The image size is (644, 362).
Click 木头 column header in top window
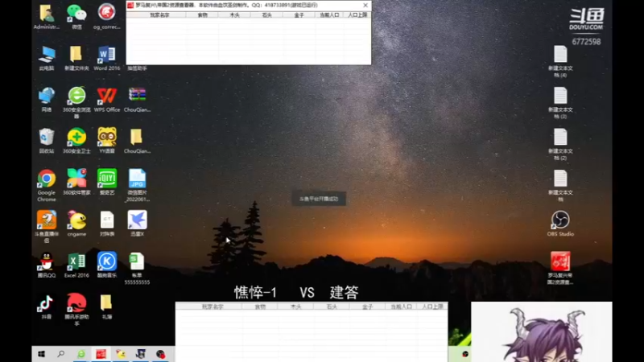click(x=234, y=14)
